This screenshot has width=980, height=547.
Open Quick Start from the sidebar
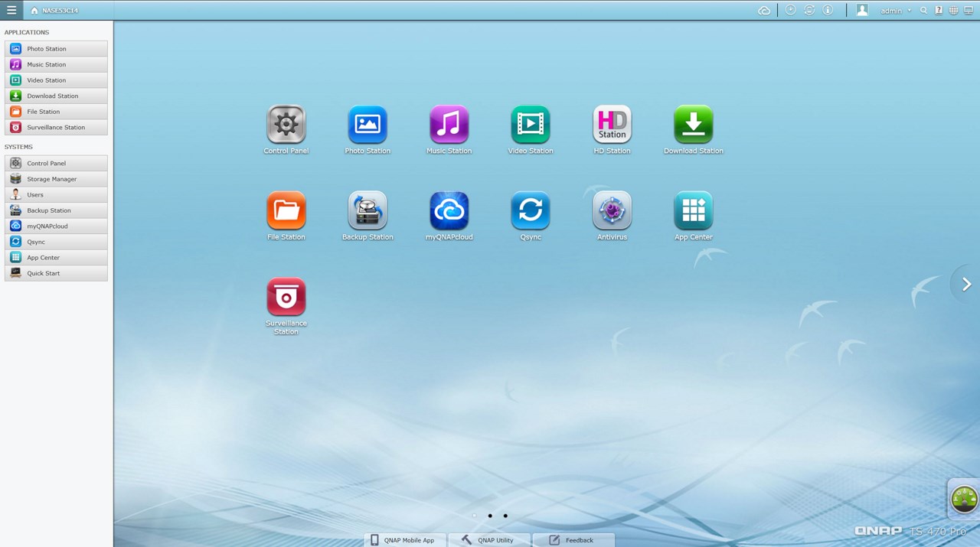pos(56,273)
